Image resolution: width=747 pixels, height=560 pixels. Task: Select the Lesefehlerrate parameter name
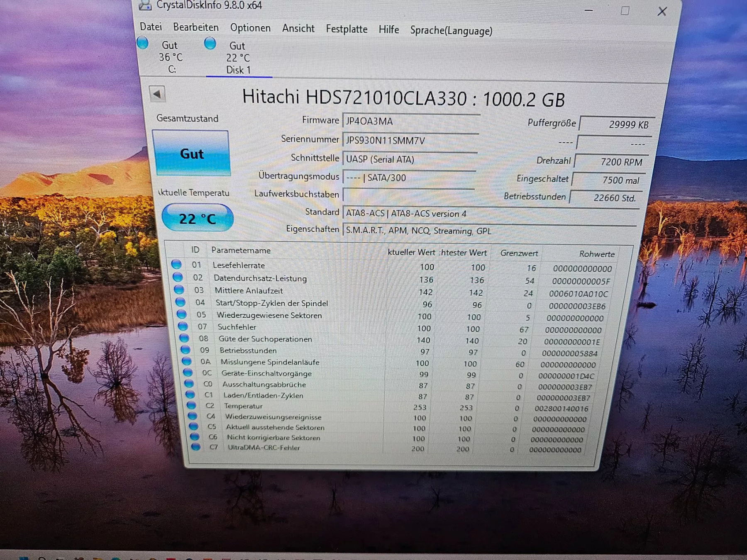point(239,265)
